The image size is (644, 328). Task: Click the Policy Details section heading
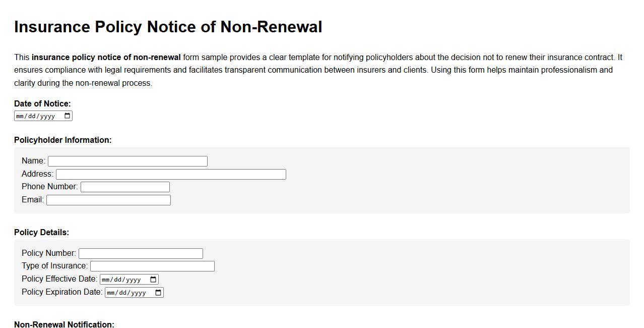(41, 232)
